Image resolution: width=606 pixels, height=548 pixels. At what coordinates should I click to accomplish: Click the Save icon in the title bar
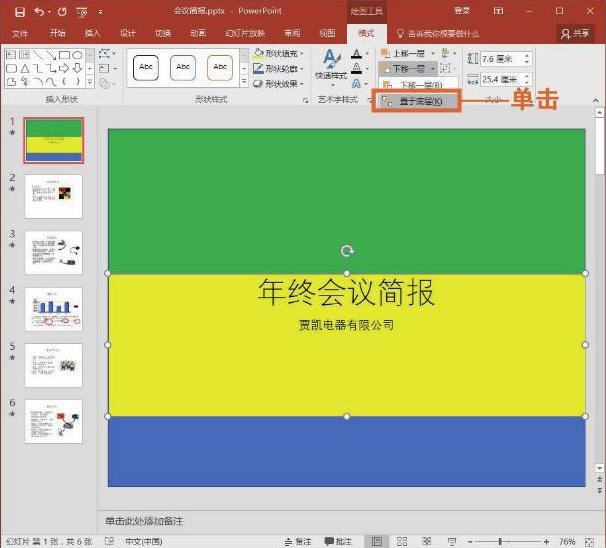click(x=20, y=12)
